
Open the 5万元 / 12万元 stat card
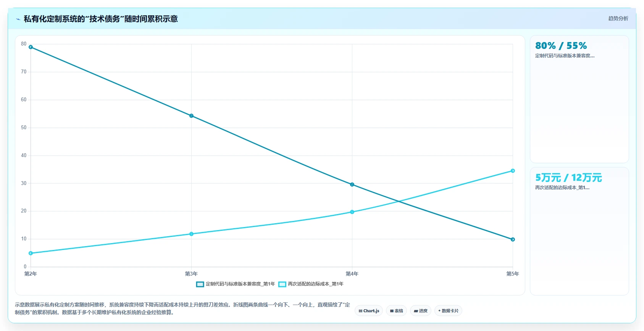[x=579, y=231]
